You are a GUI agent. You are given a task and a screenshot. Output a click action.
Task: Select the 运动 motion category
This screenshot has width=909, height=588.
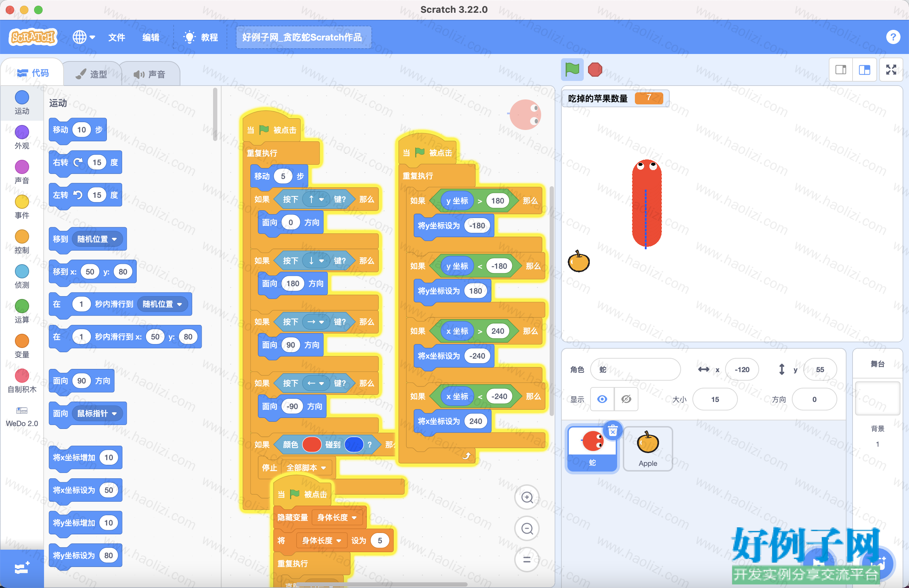click(x=22, y=103)
